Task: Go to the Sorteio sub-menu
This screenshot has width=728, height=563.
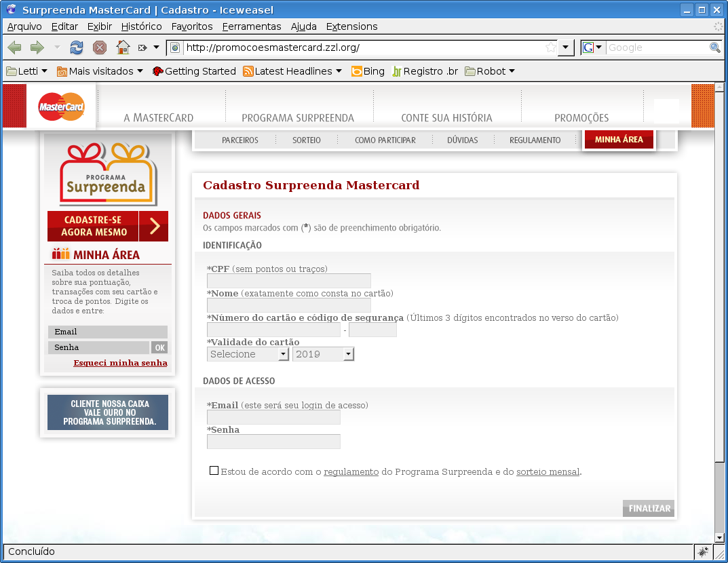Action: point(307,140)
